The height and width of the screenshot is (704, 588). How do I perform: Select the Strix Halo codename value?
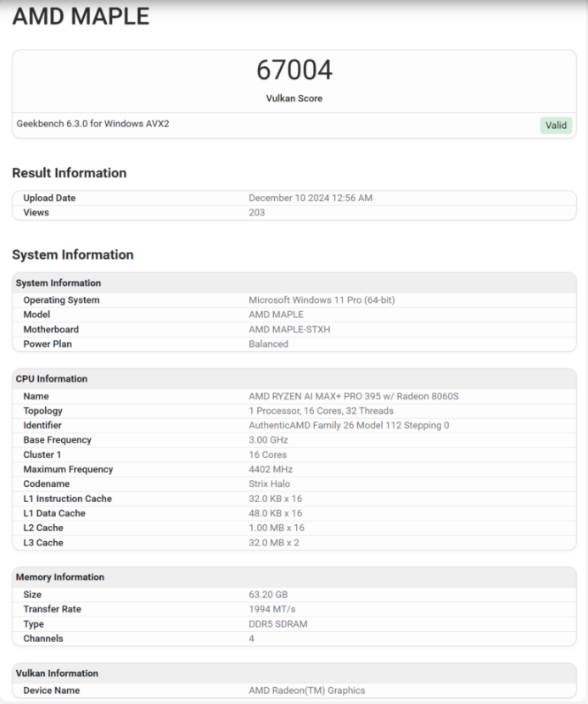pos(270,483)
